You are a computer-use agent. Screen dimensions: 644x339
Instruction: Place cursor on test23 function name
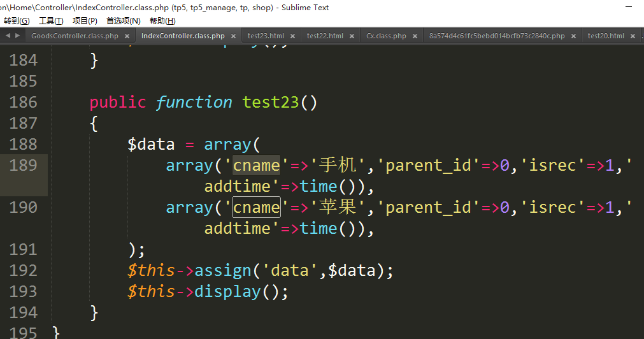[270, 103]
